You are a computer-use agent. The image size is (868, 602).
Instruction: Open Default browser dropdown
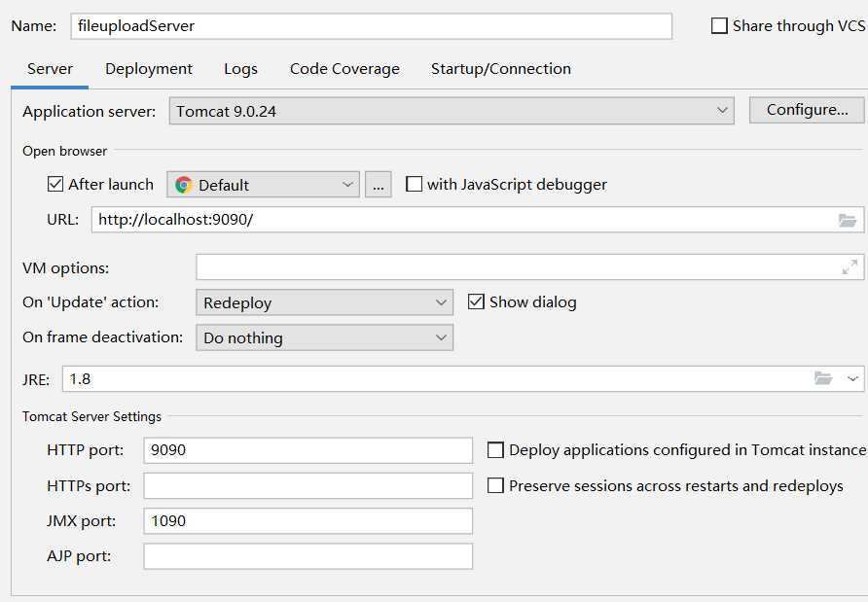(x=263, y=184)
